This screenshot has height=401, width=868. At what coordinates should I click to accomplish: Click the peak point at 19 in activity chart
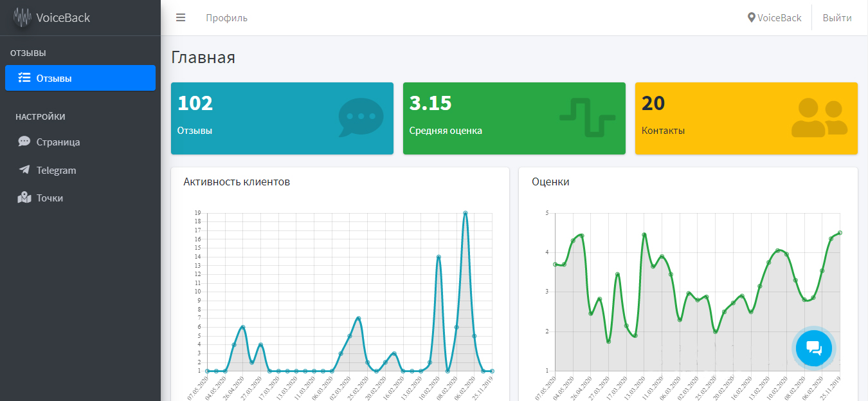coord(465,213)
